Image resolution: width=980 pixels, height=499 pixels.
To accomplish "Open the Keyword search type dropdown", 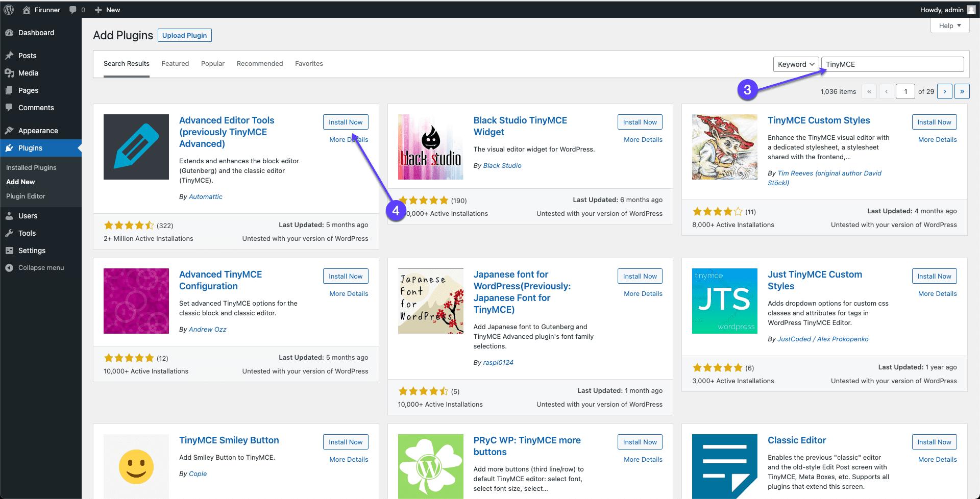I will coord(796,64).
